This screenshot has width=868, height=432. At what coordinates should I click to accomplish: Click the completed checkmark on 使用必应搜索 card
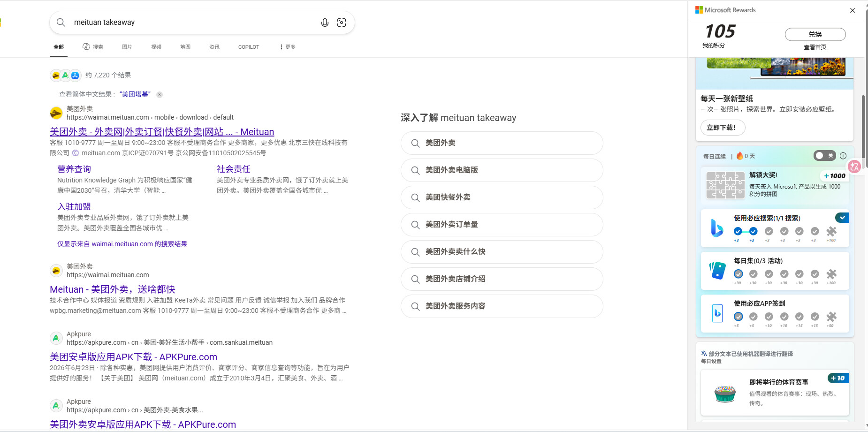click(842, 218)
